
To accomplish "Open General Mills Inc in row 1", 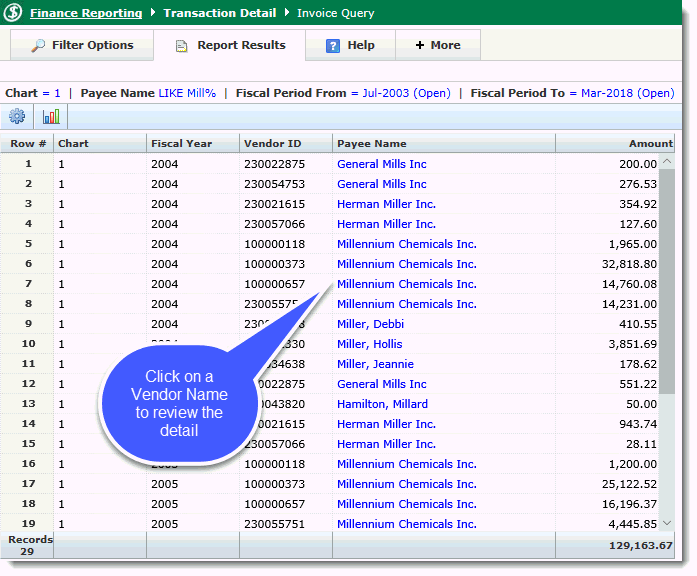I will click(x=381, y=164).
